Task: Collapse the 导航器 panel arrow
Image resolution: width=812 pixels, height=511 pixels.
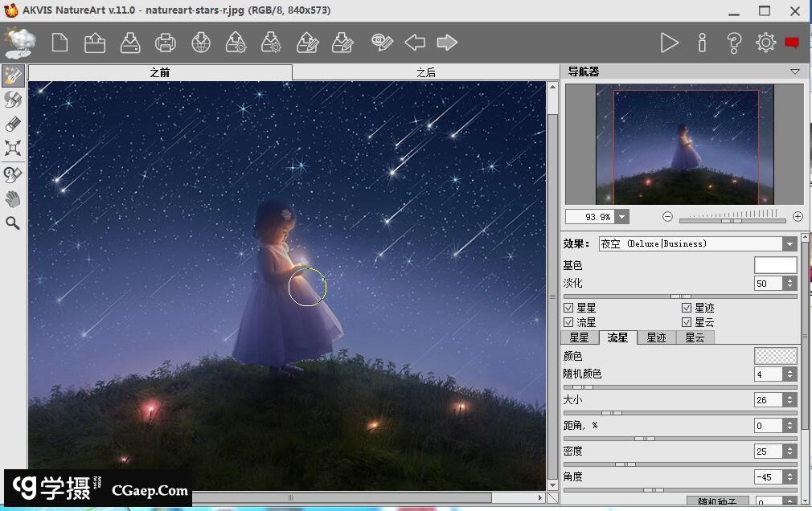Action: coord(795,72)
